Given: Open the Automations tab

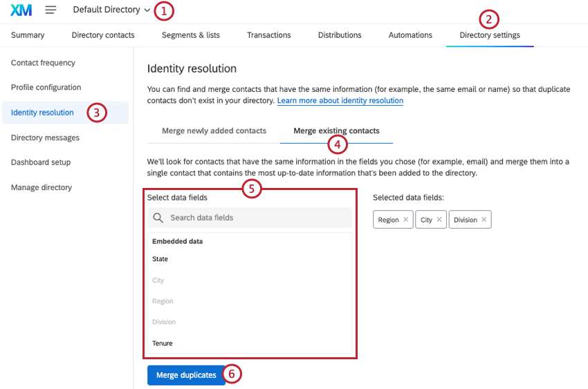Looking at the screenshot, I should 410,35.
